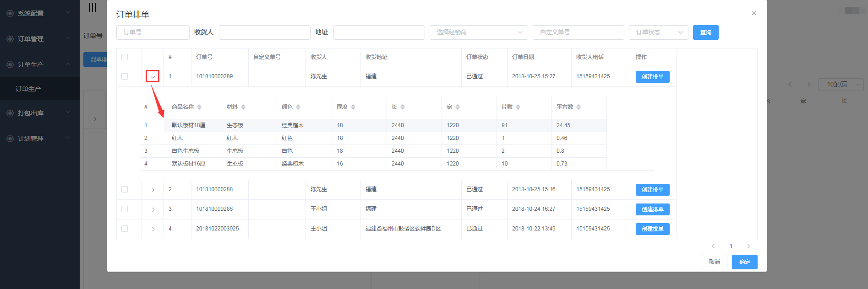Click the sort arrows on 材料 column

243,107
